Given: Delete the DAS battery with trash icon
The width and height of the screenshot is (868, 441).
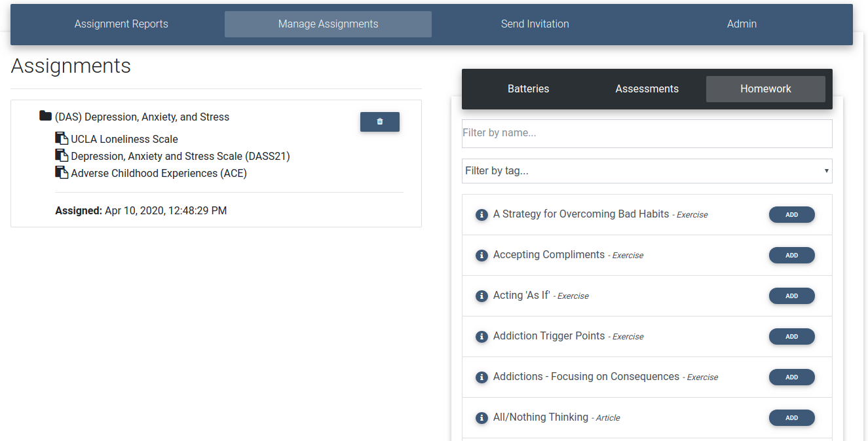Looking at the screenshot, I should pos(380,122).
